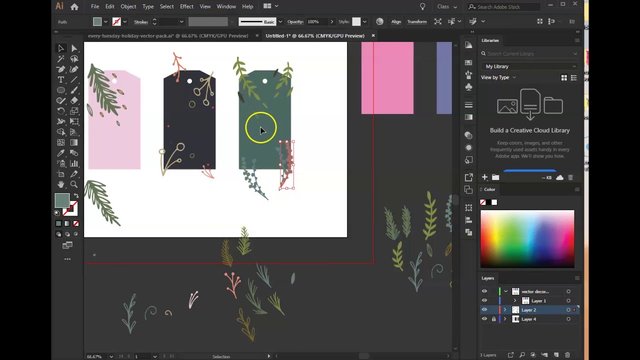Select the Eyedropper tool
This screenshot has height=360, width=640.
(x=61, y=153)
